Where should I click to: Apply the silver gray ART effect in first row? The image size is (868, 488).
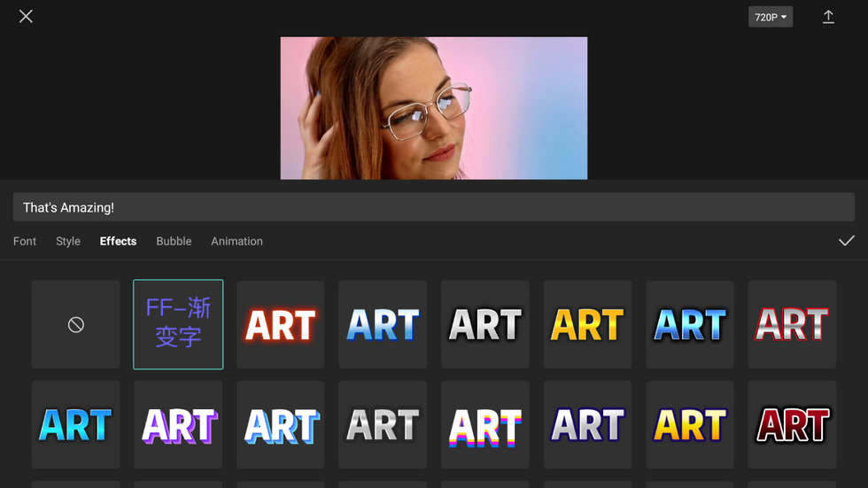[x=485, y=325]
